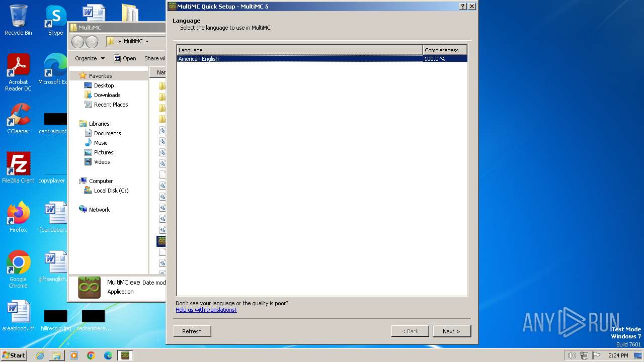Click the clock showing 2:24 PM
This screenshot has height=362, width=644.
click(618, 355)
